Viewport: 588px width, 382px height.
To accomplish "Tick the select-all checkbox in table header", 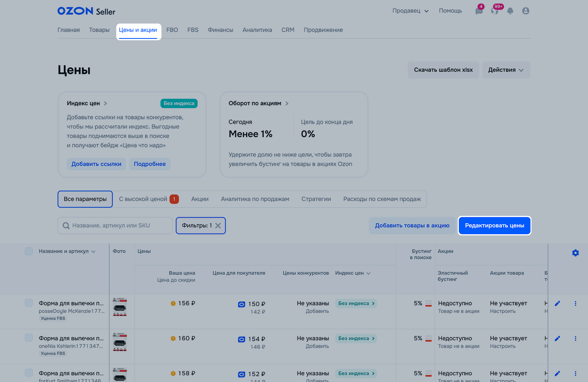I will (28, 251).
